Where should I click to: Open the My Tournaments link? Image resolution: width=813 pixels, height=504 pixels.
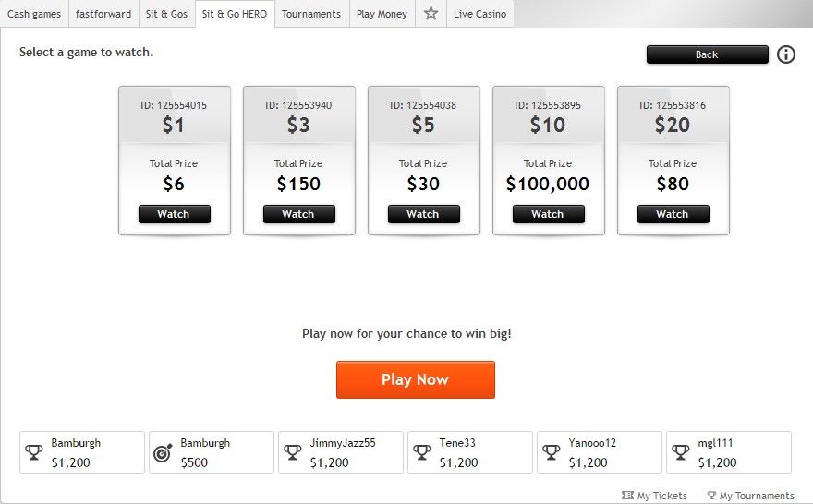click(x=750, y=496)
